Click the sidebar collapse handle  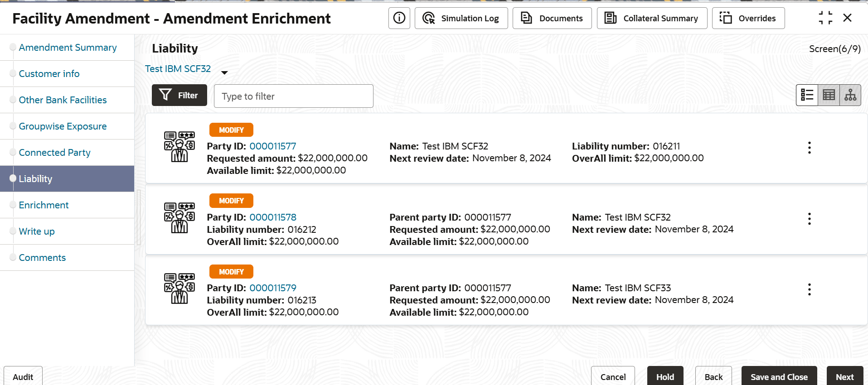[139, 217]
